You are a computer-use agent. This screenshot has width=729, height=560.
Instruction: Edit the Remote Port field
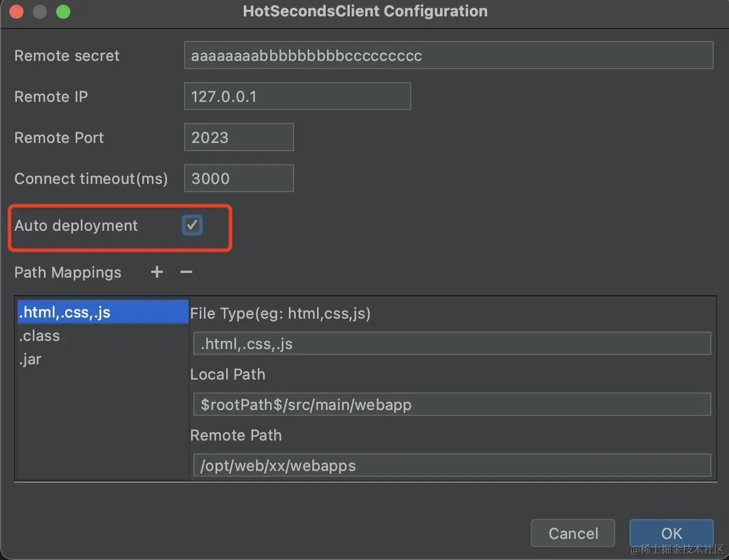tap(239, 138)
